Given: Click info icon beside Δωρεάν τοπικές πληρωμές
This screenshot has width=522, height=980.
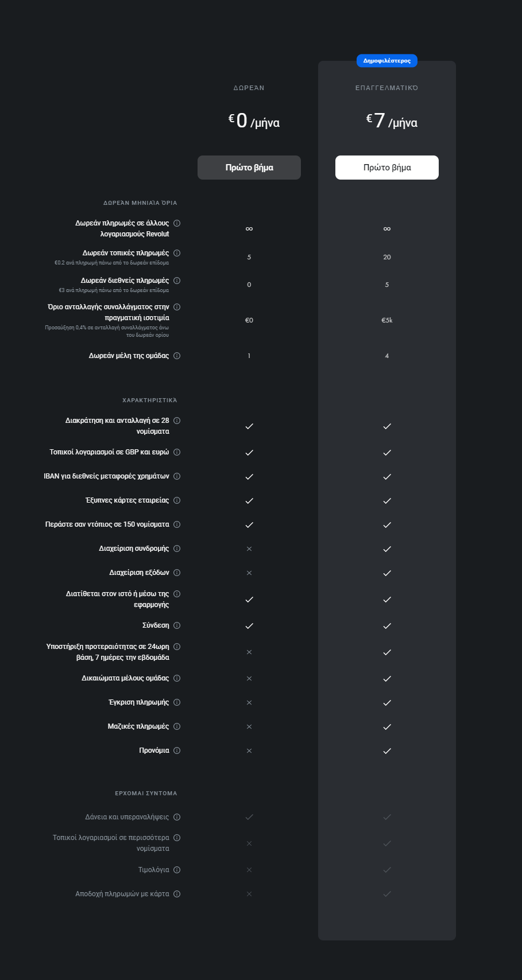Looking at the screenshot, I should coord(177,253).
